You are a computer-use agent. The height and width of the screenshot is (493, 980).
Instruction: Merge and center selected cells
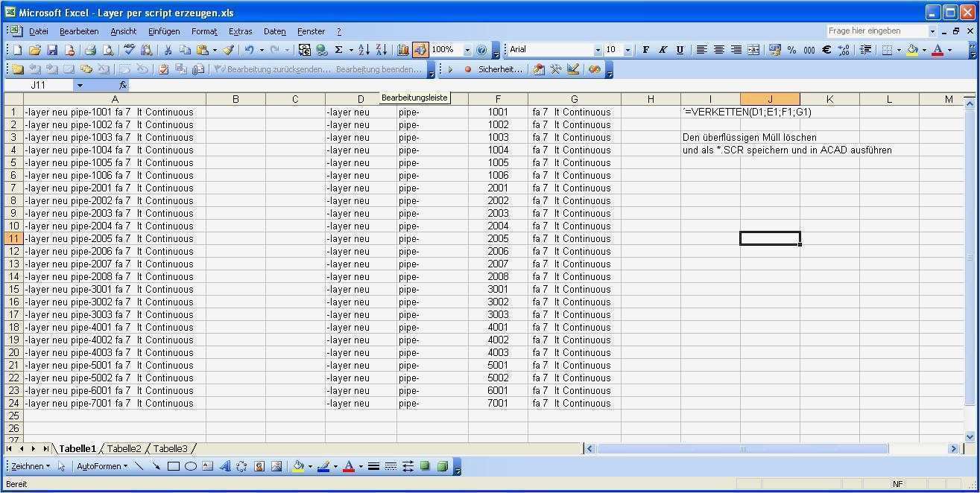click(x=753, y=50)
